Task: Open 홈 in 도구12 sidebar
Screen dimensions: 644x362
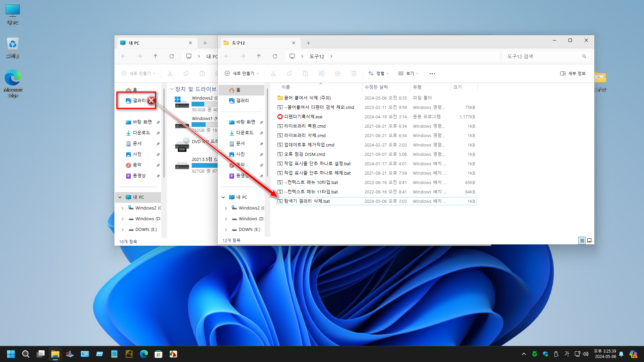Action: pyautogui.click(x=241, y=90)
